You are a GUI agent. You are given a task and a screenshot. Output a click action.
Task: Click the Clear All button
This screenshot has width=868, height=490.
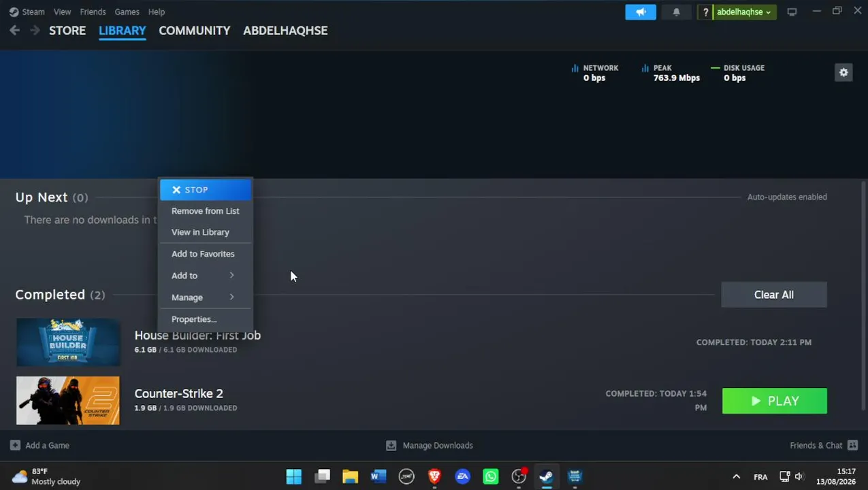(x=774, y=295)
